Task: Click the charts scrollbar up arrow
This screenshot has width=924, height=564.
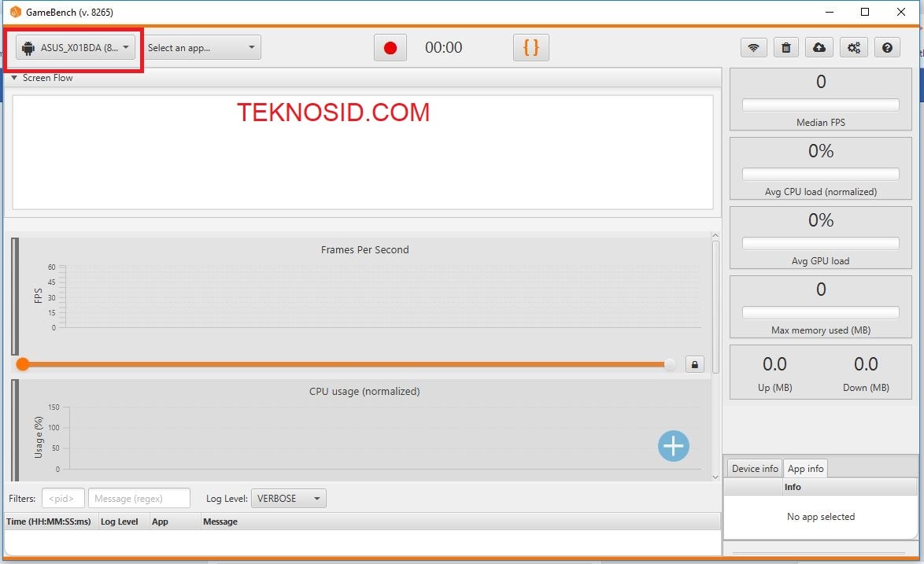Action: [715, 235]
